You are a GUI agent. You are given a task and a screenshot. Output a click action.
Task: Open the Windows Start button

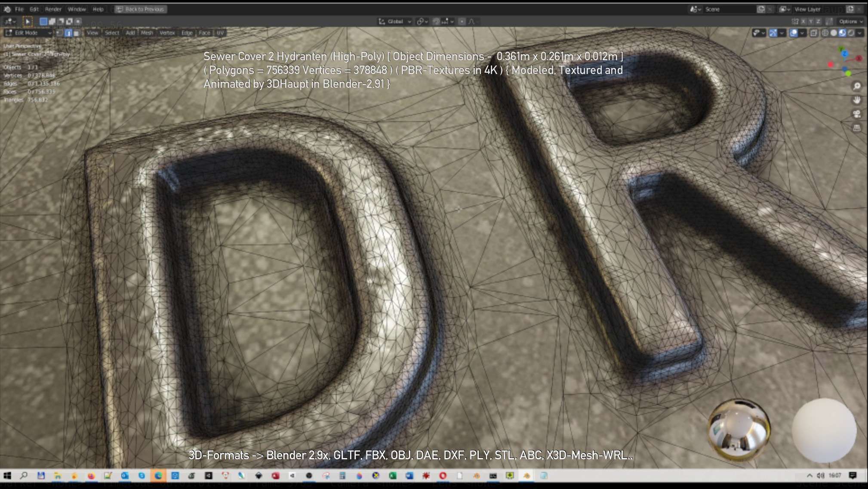click(x=7, y=475)
